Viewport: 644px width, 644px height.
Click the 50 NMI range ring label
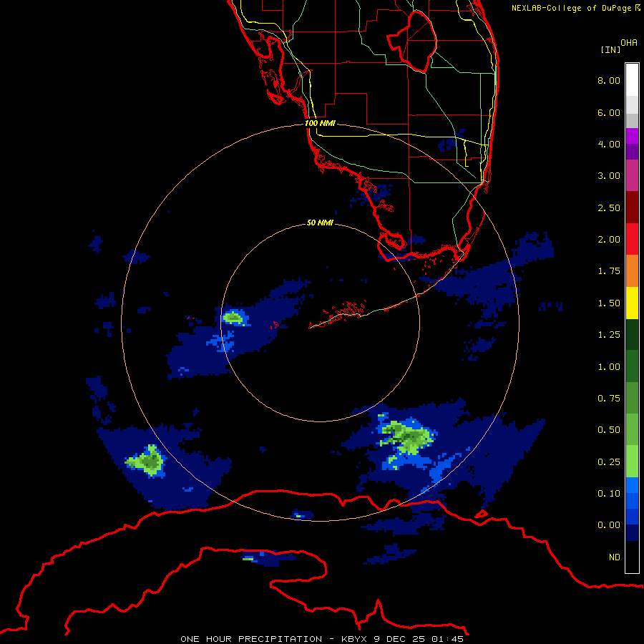coord(320,223)
